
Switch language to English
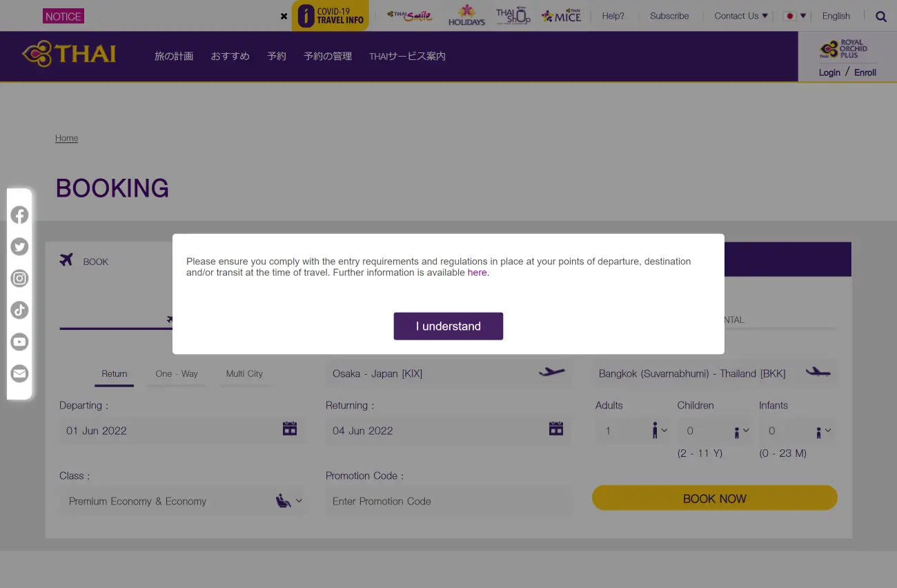[836, 16]
